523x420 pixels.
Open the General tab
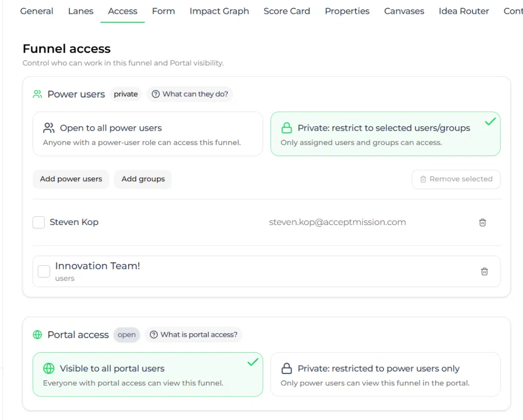pyautogui.click(x=37, y=11)
